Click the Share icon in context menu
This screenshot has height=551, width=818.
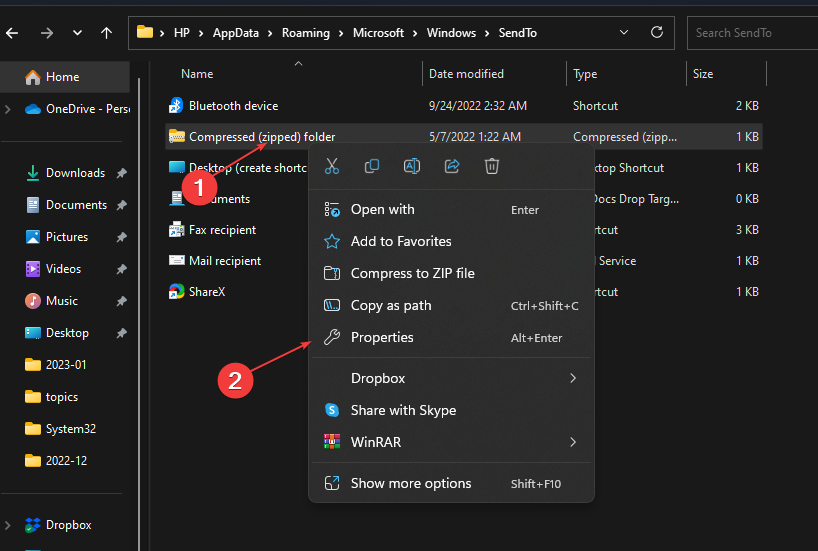tap(451, 166)
